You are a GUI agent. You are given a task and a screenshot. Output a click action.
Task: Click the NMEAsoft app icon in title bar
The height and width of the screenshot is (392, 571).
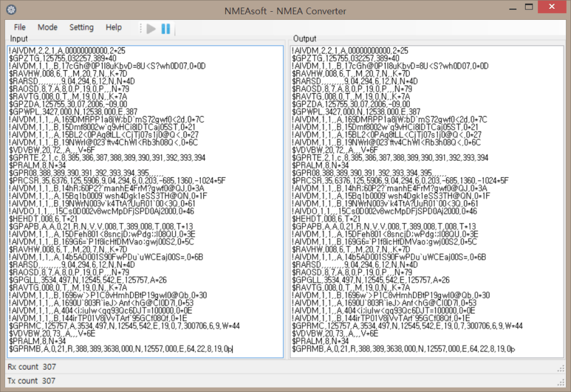(11, 9)
